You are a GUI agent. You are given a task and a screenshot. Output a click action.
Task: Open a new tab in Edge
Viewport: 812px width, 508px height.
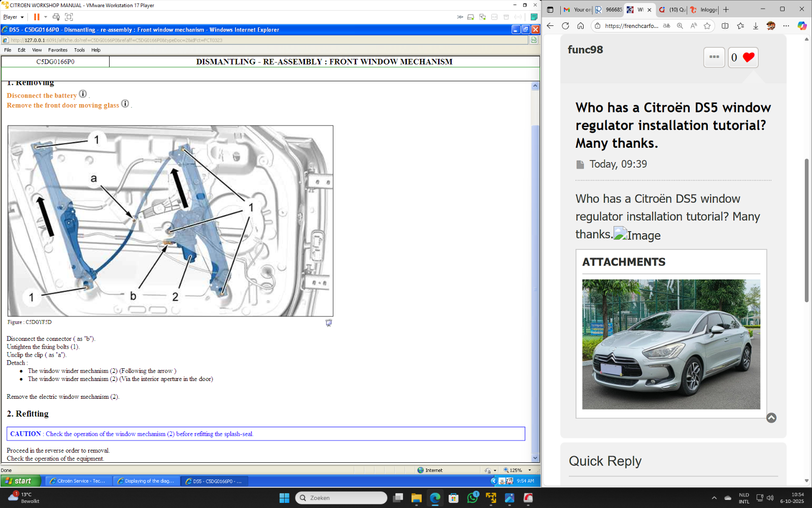726,10
